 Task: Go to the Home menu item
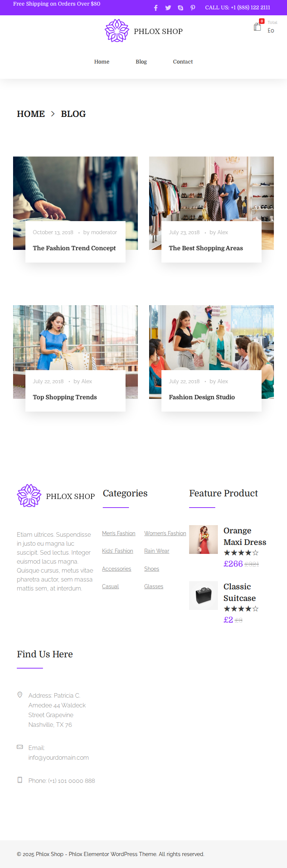pos(102,62)
